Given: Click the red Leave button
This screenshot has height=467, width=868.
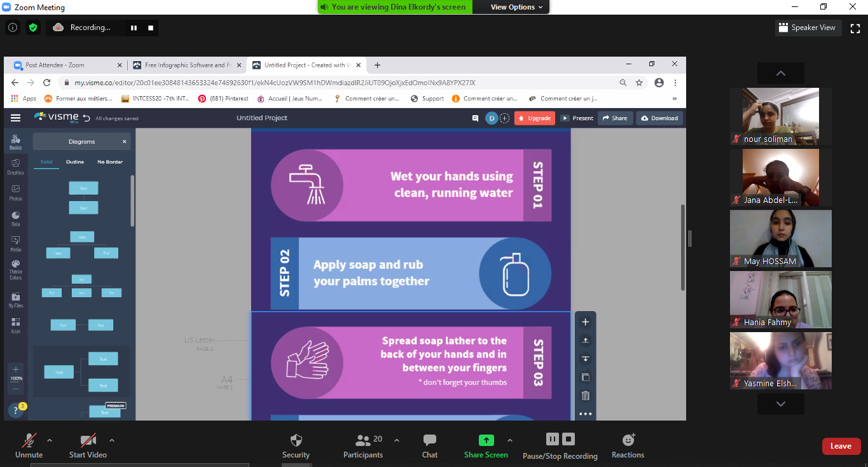Looking at the screenshot, I should tap(841, 446).
